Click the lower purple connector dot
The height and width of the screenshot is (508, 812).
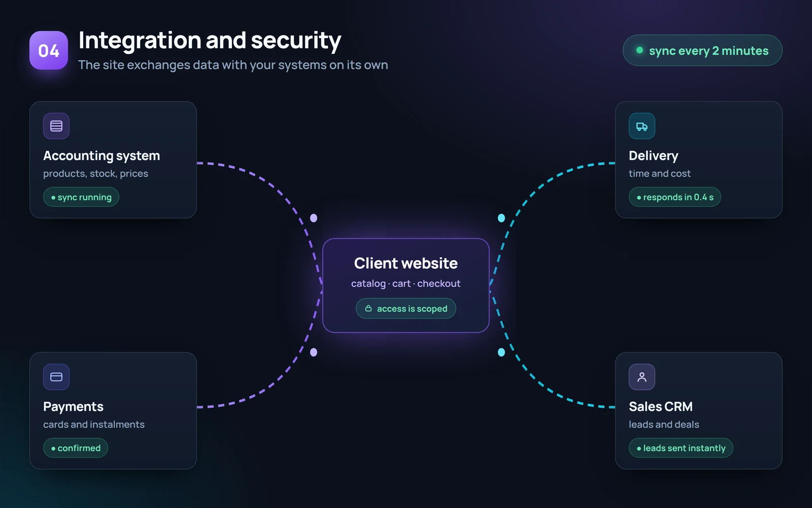coord(314,352)
